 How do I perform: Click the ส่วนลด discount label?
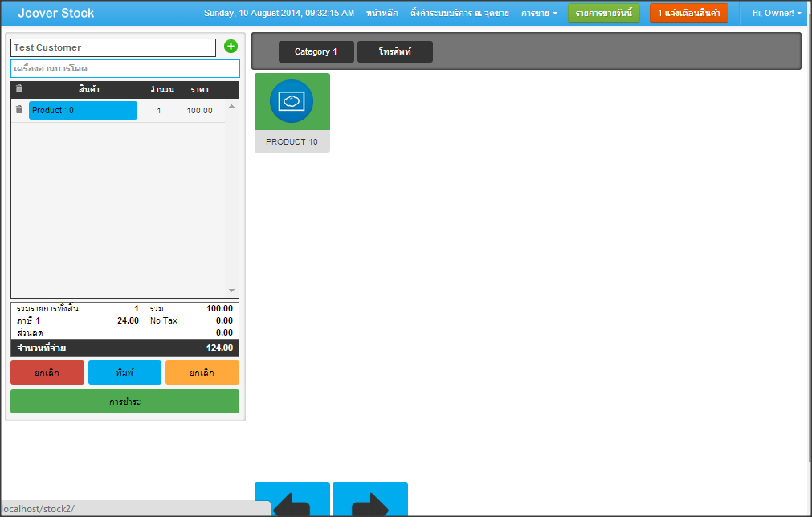(30, 333)
